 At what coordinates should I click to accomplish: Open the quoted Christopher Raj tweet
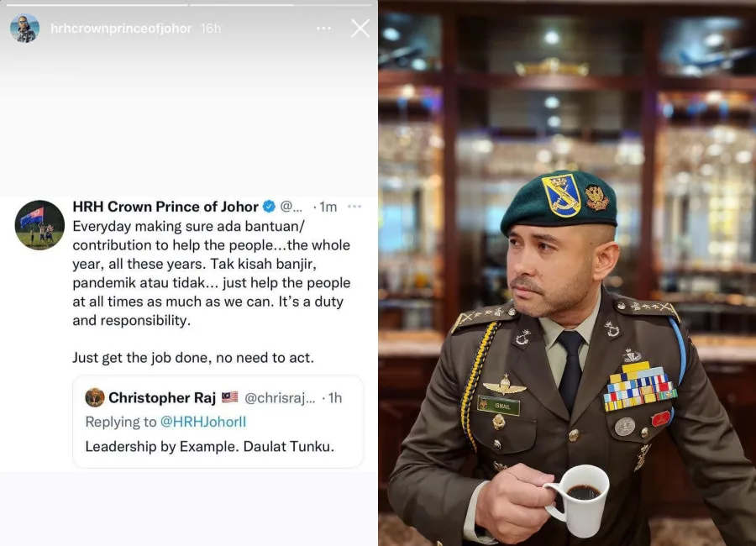click(x=218, y=422)
